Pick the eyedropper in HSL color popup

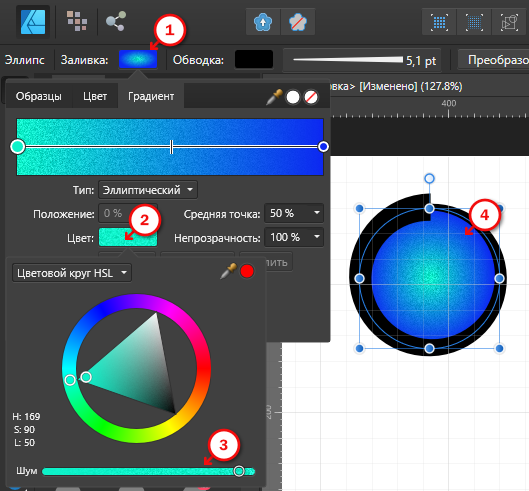point(228,271)
